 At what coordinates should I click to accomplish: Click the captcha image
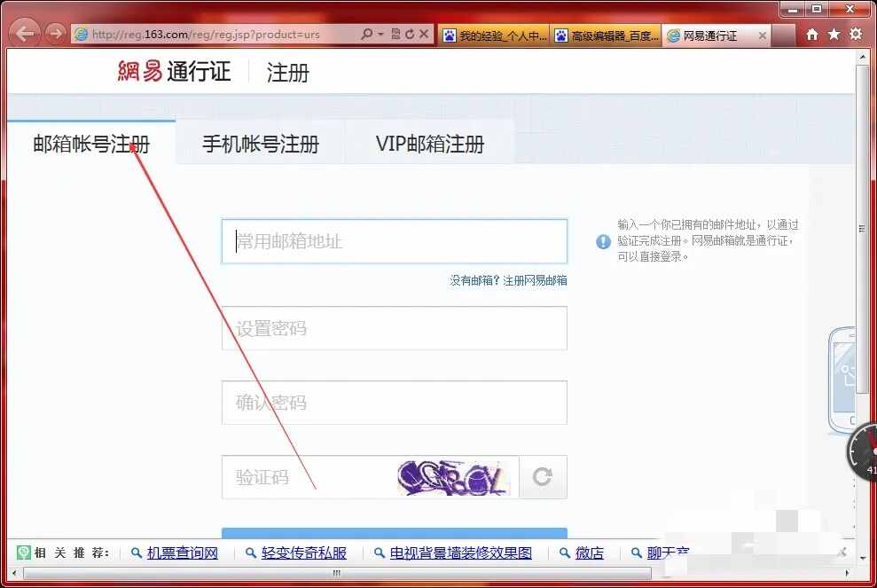[454, 477]
